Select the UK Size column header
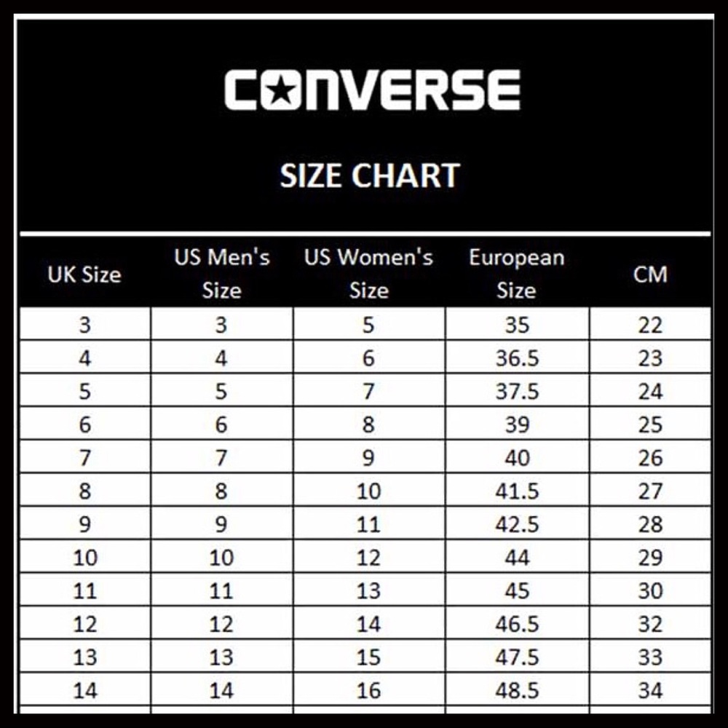The width and height of the screenshot is (728, 728). 84,274
